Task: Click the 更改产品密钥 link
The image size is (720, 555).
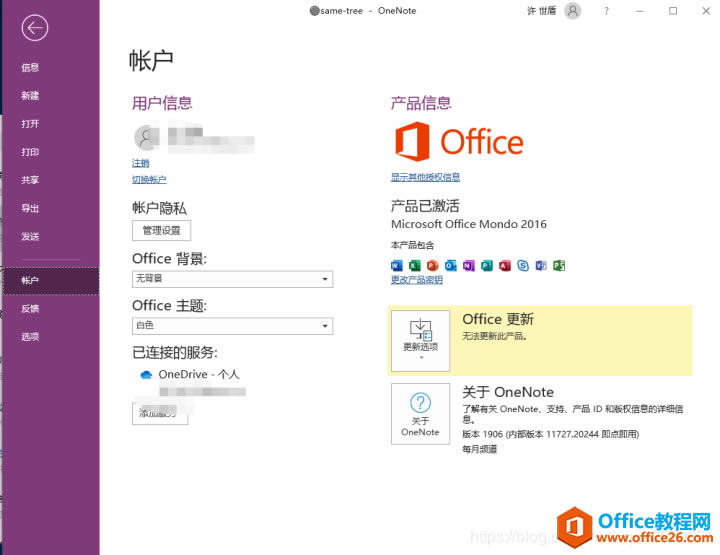Action: tap(416, 280)
